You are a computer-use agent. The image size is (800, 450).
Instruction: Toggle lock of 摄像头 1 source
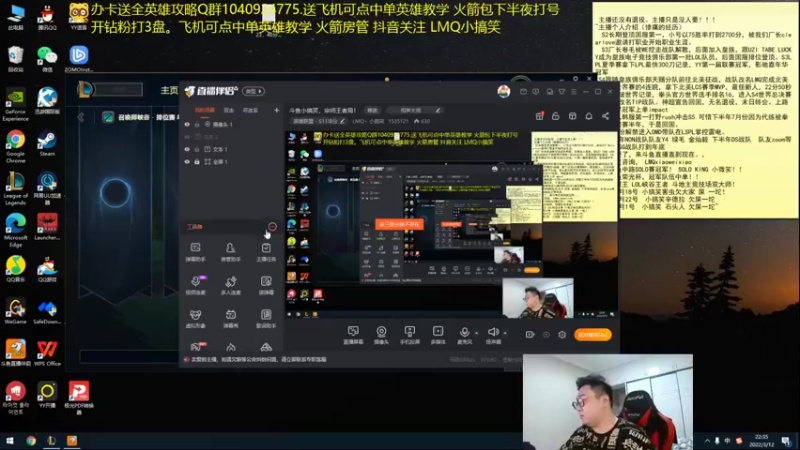coord(197,124)
